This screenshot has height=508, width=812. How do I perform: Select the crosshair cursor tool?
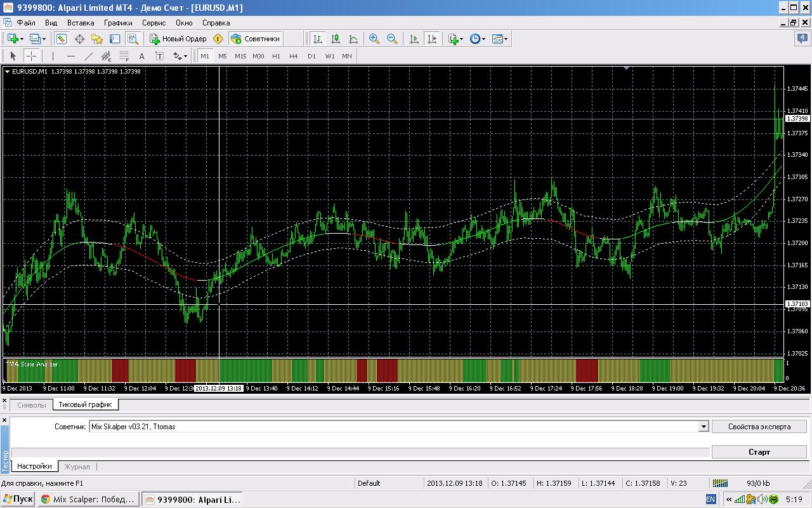[31, 56]
